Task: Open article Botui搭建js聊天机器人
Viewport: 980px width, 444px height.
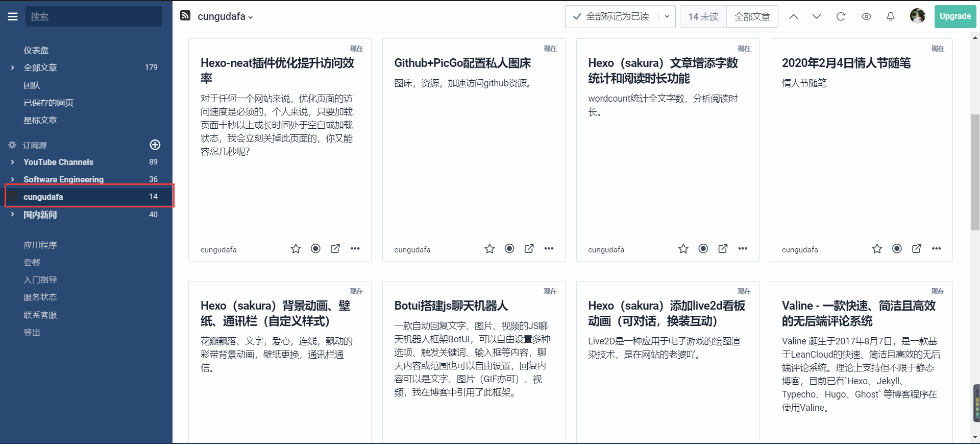Action: (451, 306)
